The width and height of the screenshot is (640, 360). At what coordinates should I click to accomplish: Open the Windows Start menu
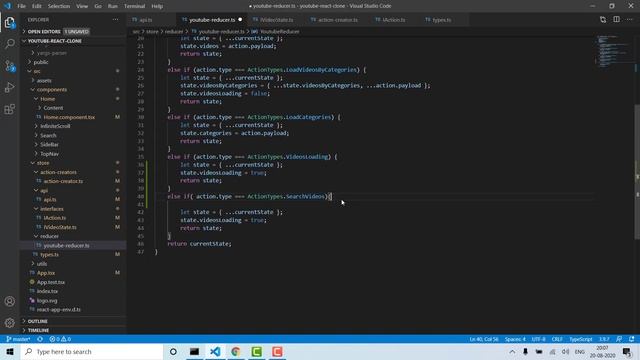(x=10, y=351)
